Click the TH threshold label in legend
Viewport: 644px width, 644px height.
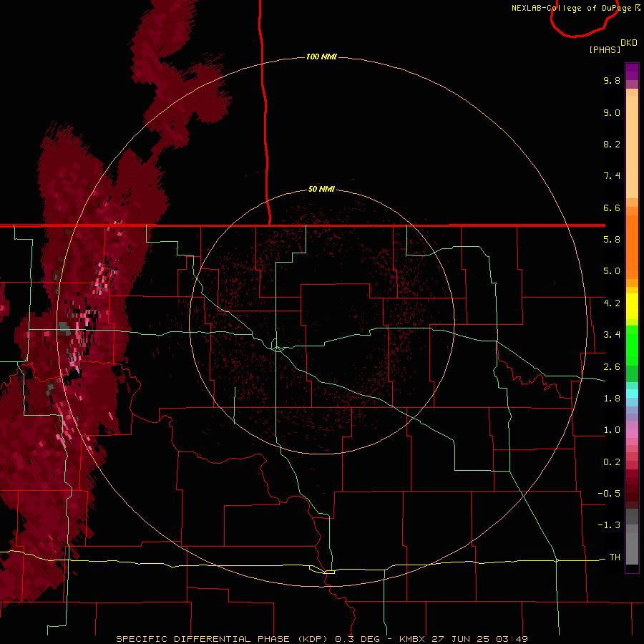(615, 557)
